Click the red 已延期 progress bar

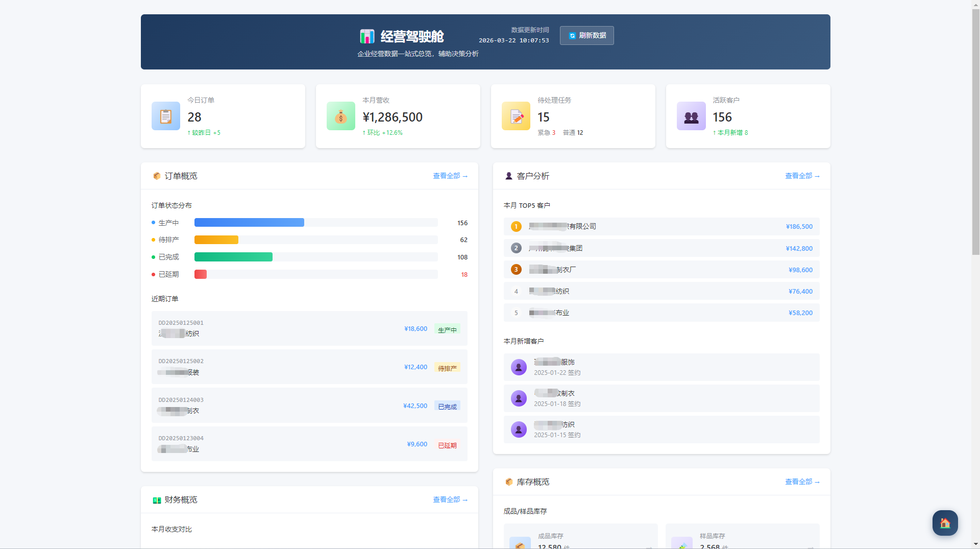(201, 274)
